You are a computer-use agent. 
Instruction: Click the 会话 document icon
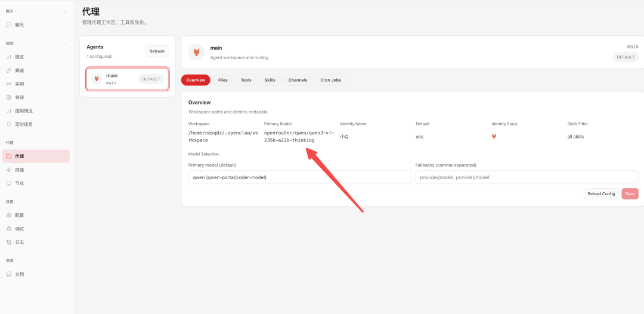(9, 97)
